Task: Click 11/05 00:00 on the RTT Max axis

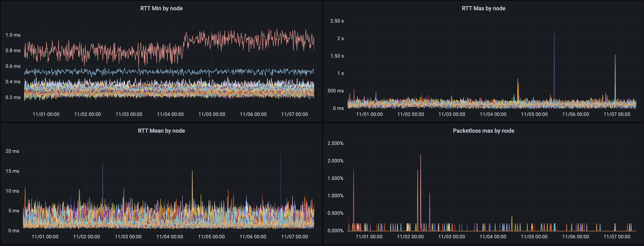Action: coord(534,114)
